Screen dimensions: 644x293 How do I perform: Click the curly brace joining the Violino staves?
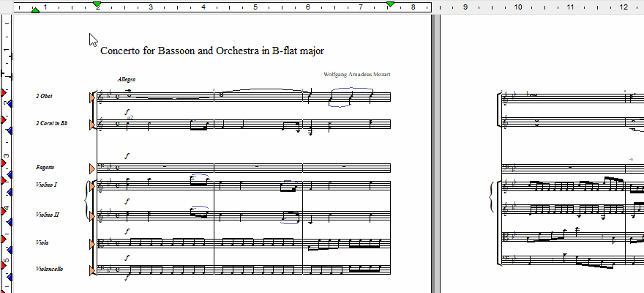[86, 201]
